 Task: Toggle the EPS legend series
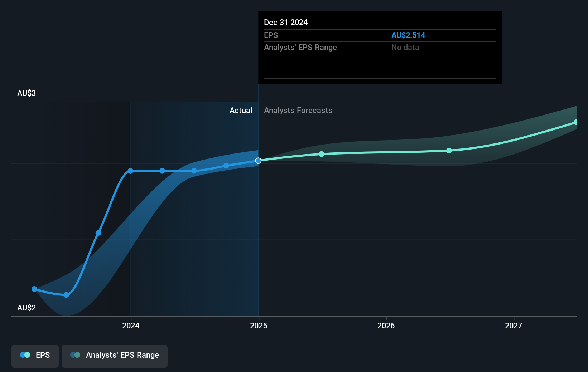pos(35,356)
